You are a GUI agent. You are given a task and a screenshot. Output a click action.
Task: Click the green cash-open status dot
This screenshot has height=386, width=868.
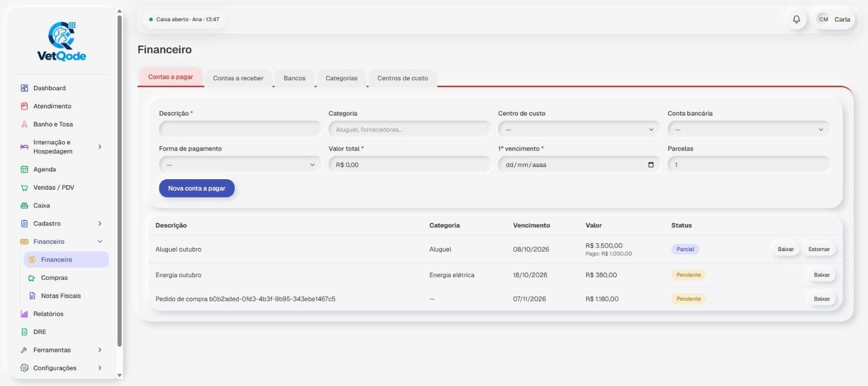(x=151, y=19)
